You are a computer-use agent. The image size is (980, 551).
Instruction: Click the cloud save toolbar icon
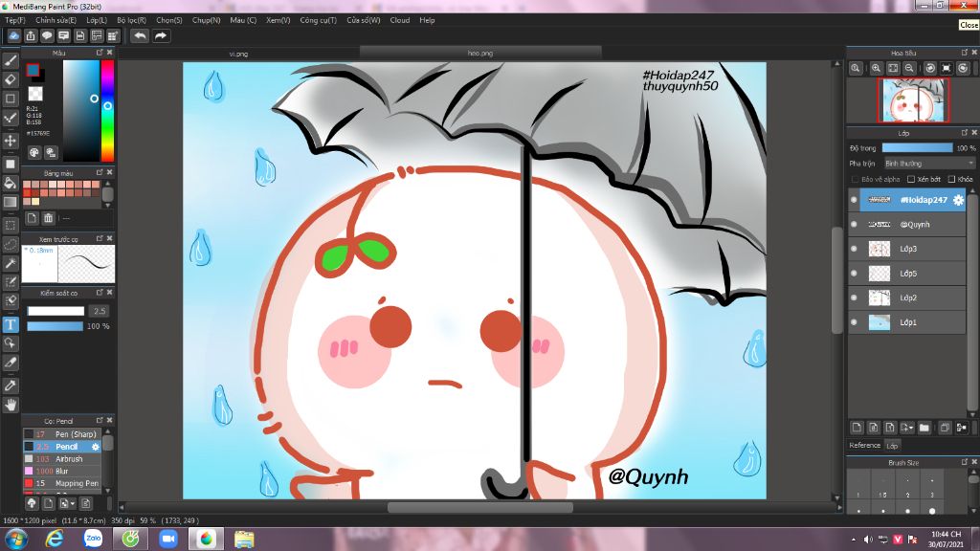point(13,36)
